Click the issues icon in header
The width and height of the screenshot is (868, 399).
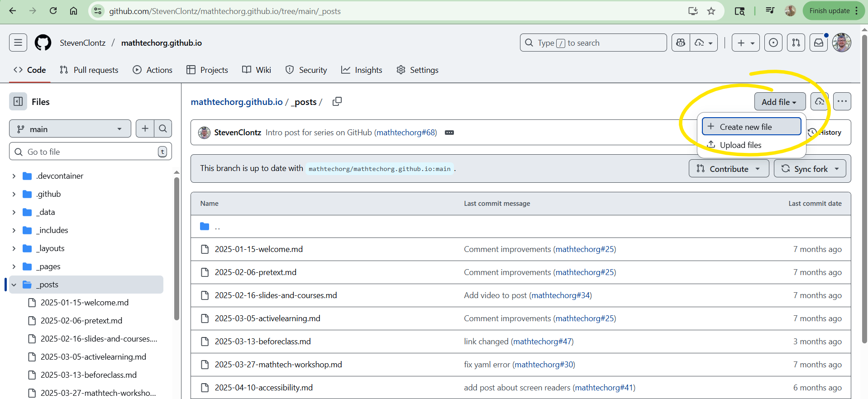tap(773, 43)
